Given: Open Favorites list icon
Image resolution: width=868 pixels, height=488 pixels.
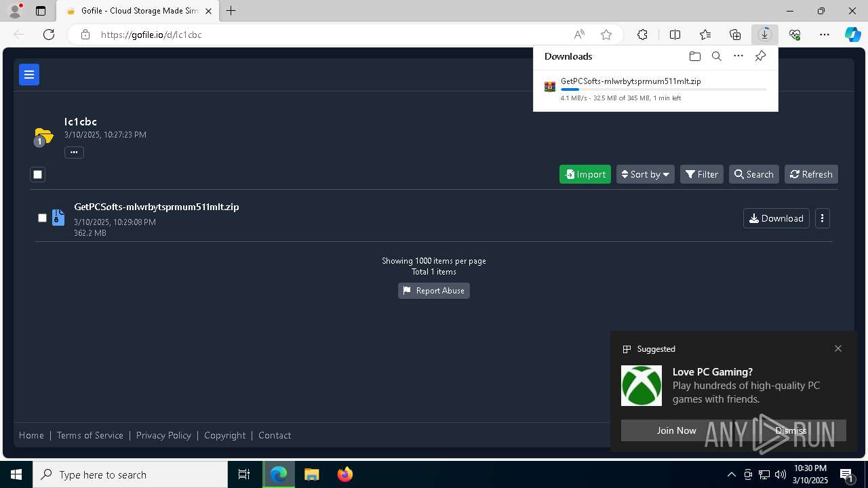Looking at the screenshot, I should click(705, 35).
